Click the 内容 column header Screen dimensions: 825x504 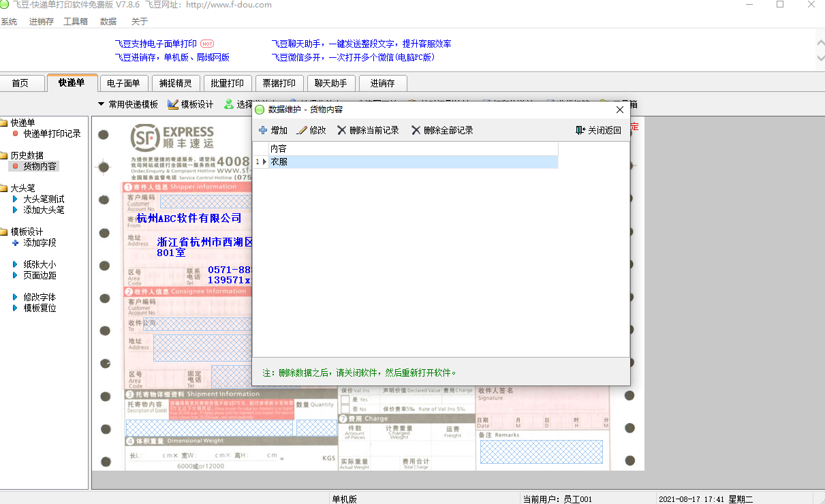tap(413, 148)
